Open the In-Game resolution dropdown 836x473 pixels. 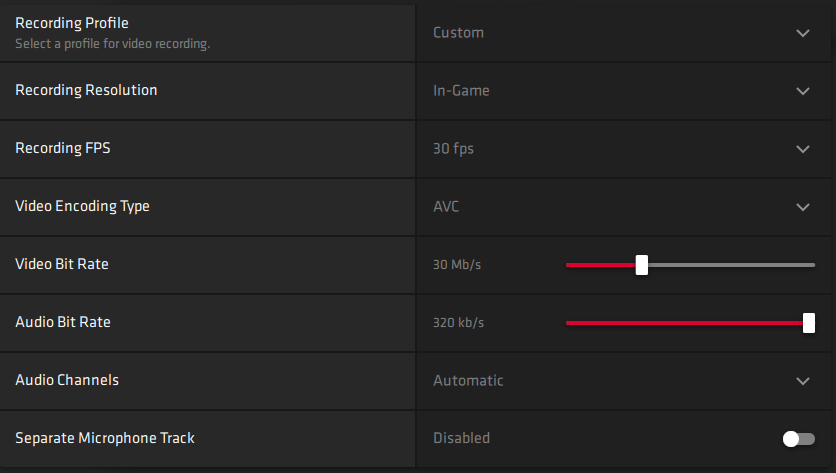pos(623,91)
